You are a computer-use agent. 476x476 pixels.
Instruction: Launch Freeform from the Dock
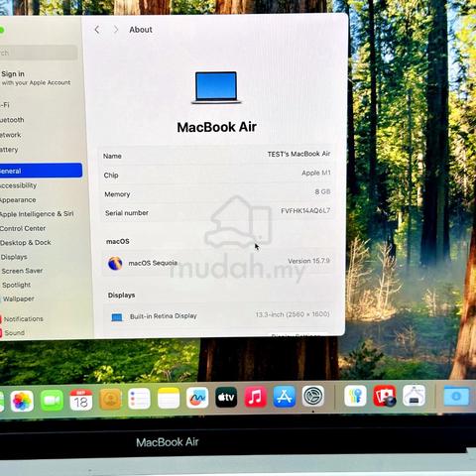[x=197, y=398]
